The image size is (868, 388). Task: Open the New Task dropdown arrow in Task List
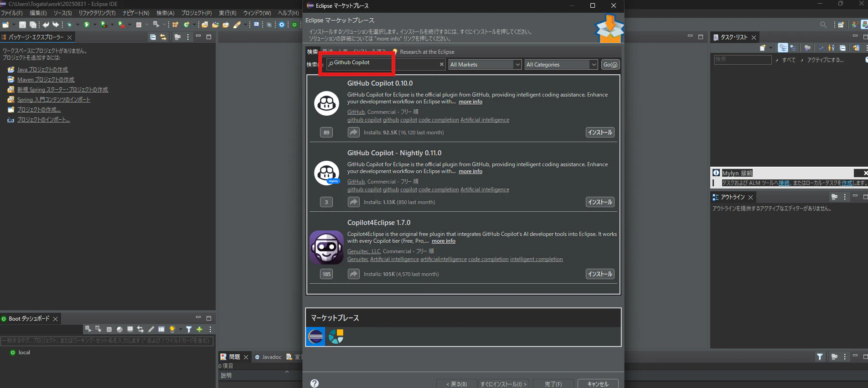pyautogui.click(x=771, y=48)
